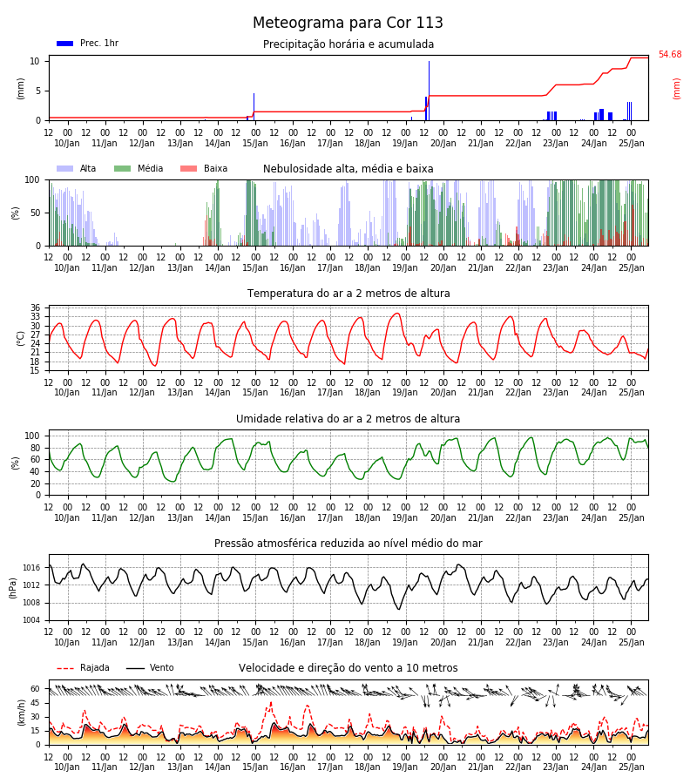Click the Pressão atmosférica chart title
This screenshot has height=784, width=697.
[x=348, y=543]
